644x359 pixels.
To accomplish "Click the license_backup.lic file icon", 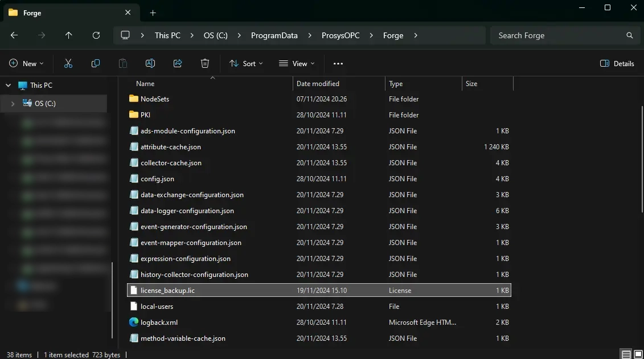I will click(x=133, y=290).
